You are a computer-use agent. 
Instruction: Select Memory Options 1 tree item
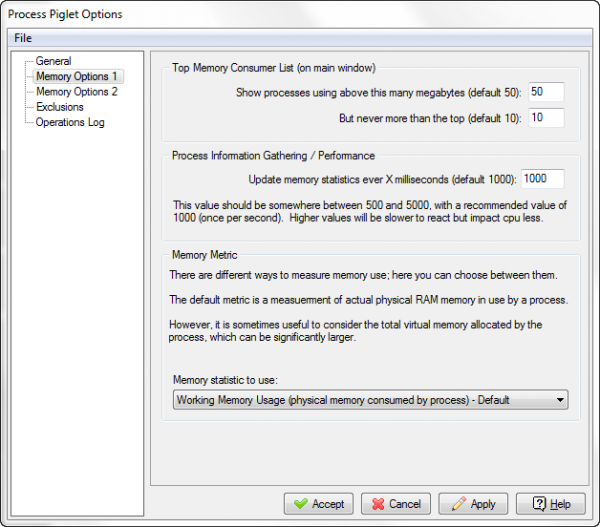tap(77, 76)
